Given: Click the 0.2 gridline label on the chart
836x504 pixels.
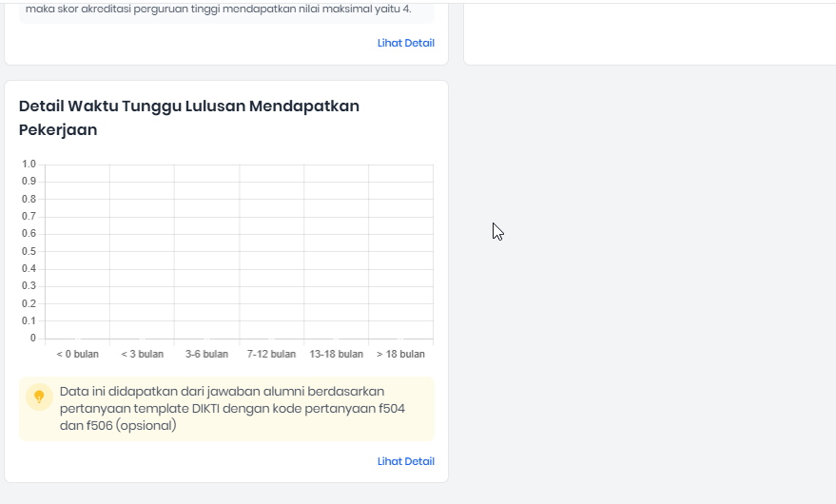Looking at the screenshot, I should point(29,303).
